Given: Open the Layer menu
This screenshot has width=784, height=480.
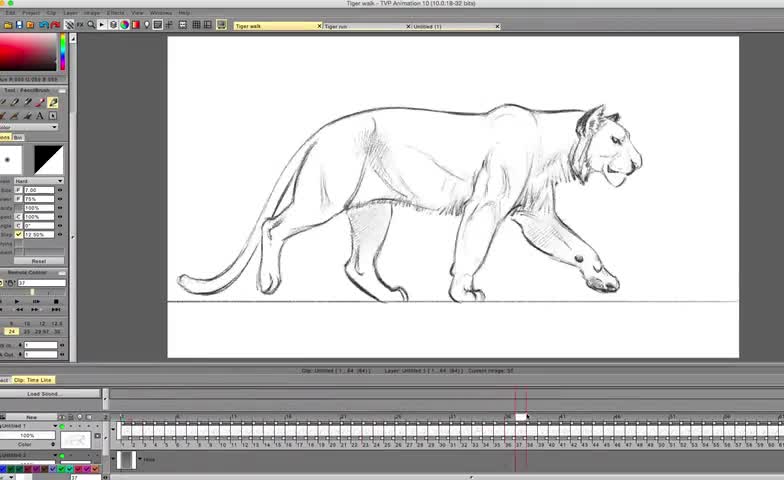Looking at the screenshot, I should pyautogui.click(x=70, y=12).
